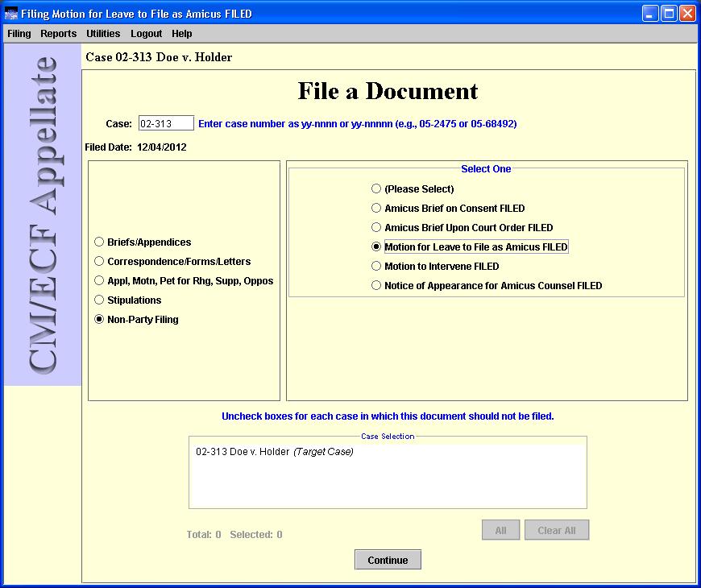Click the Selected: 0 label
The height and width of the screenshot is (588, 701).
(256, 534)
